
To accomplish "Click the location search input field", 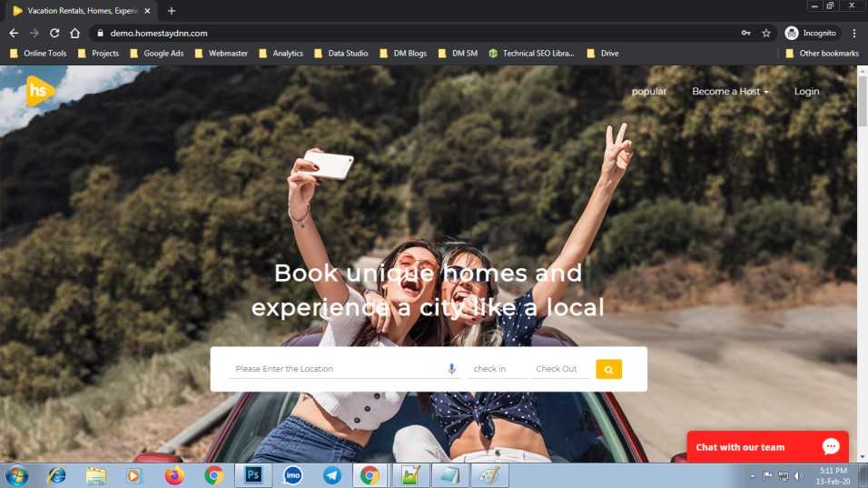I will 337,369.
